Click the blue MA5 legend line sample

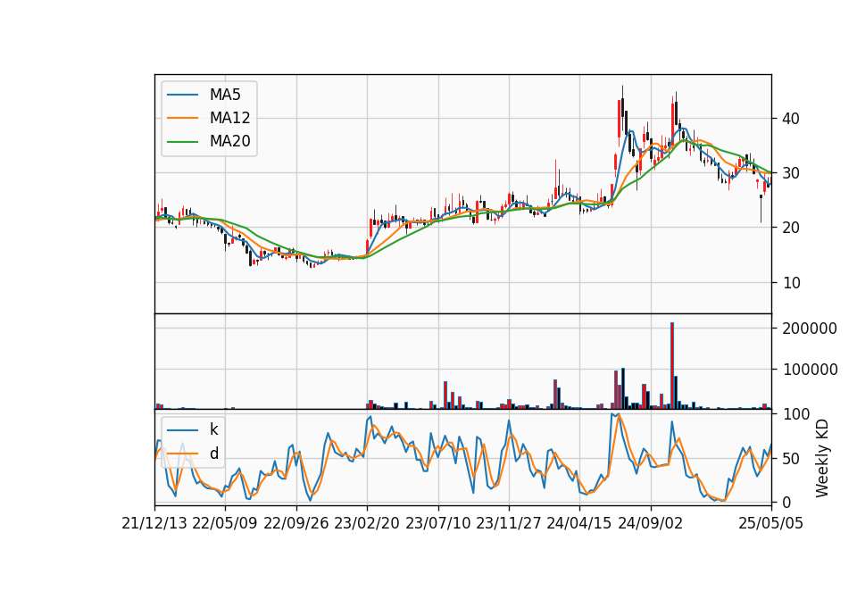coord(182,95)
